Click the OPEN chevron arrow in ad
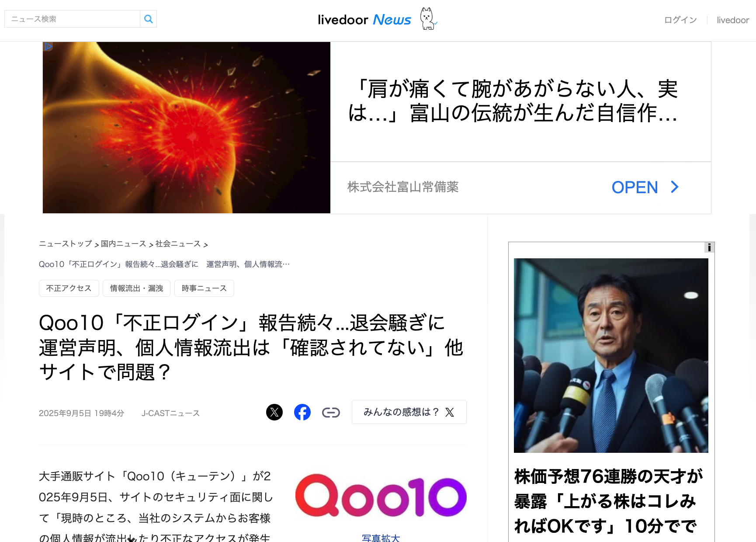 pos(675,187)
